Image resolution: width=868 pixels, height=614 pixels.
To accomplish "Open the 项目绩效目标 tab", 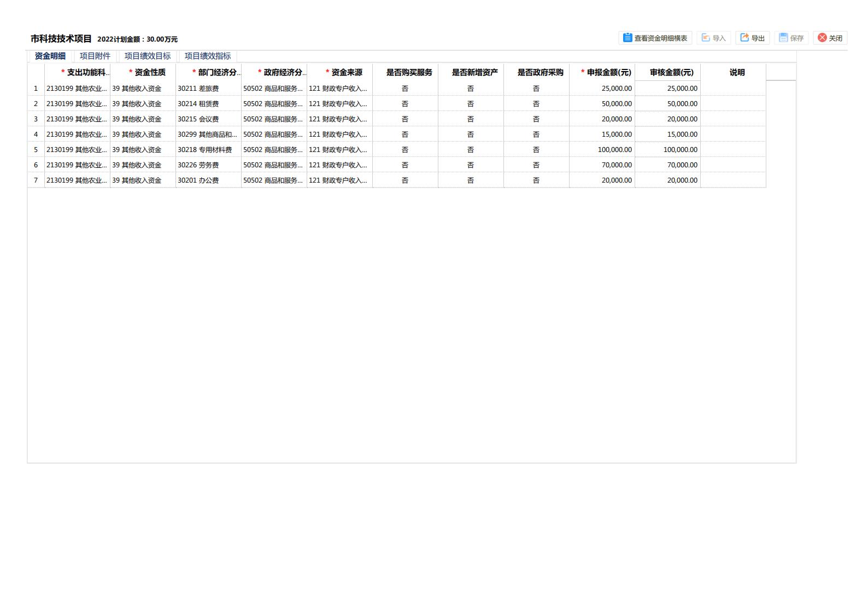I will point(148,56).
